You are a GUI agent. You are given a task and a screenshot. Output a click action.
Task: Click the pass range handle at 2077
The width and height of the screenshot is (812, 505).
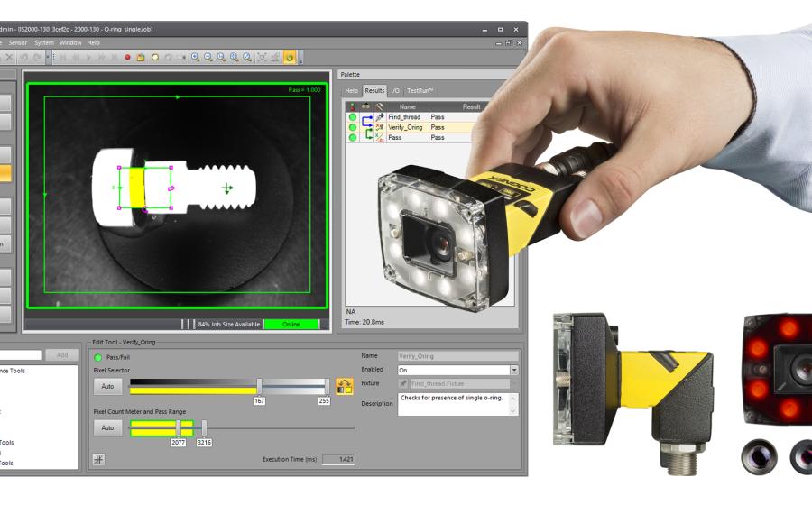(x=178, y=428)
